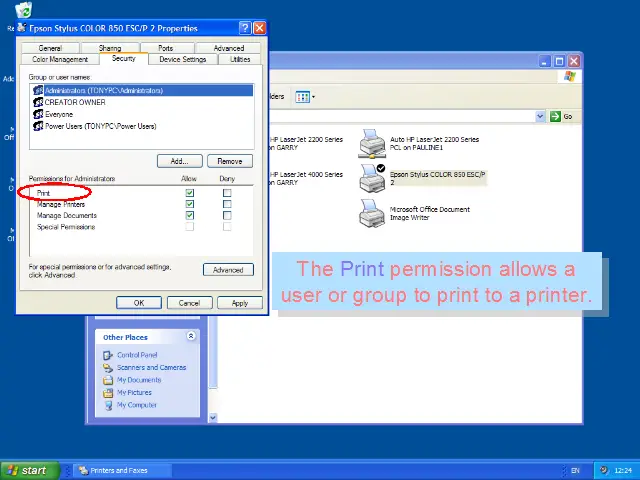
Task: Switch to the Ports tab
Action: tap(165, 48)
